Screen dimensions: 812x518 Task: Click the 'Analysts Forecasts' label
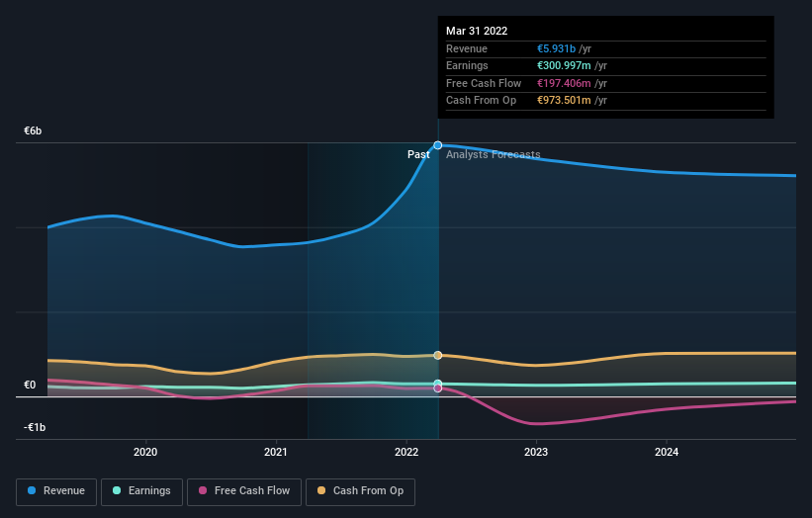[x=493, y=154]
